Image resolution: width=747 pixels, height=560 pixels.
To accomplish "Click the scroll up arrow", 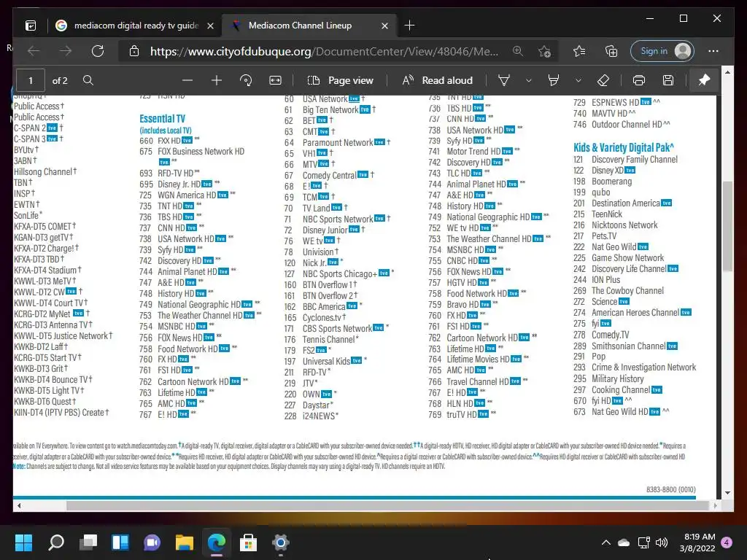I will [x=727, y=72].
